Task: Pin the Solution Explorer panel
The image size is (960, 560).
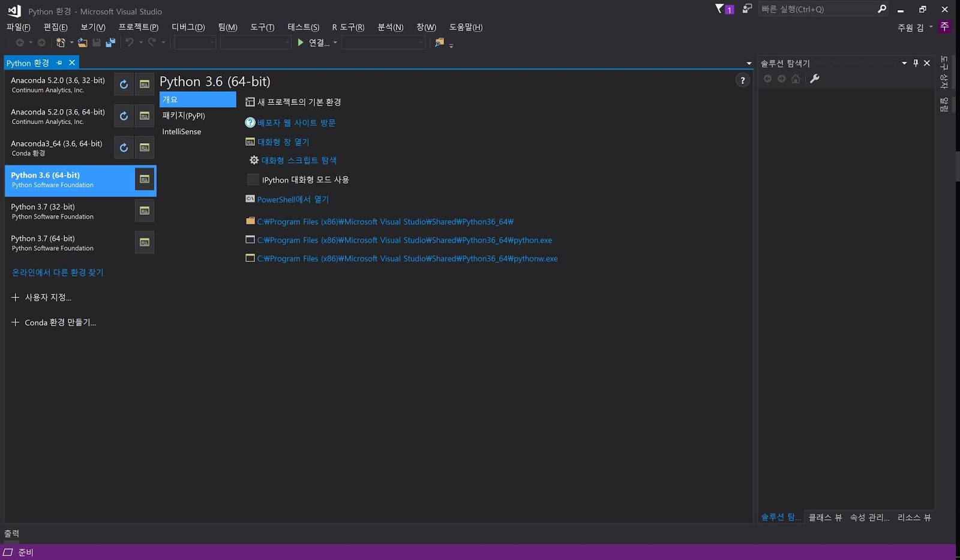Action: pyautogui.click(x=916, y=63)
